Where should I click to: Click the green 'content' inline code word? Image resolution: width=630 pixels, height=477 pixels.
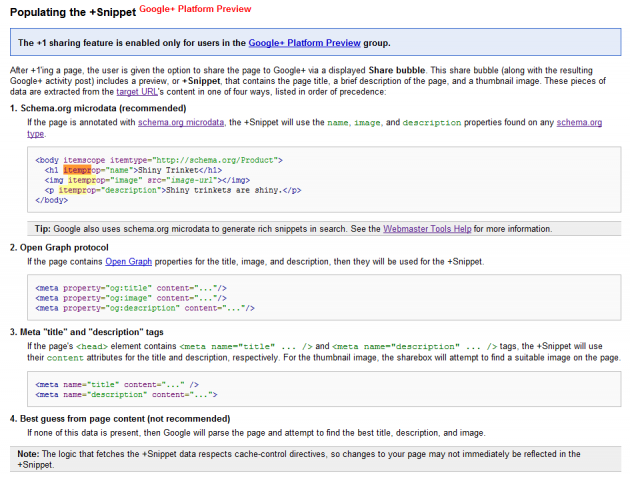(65, 358)
